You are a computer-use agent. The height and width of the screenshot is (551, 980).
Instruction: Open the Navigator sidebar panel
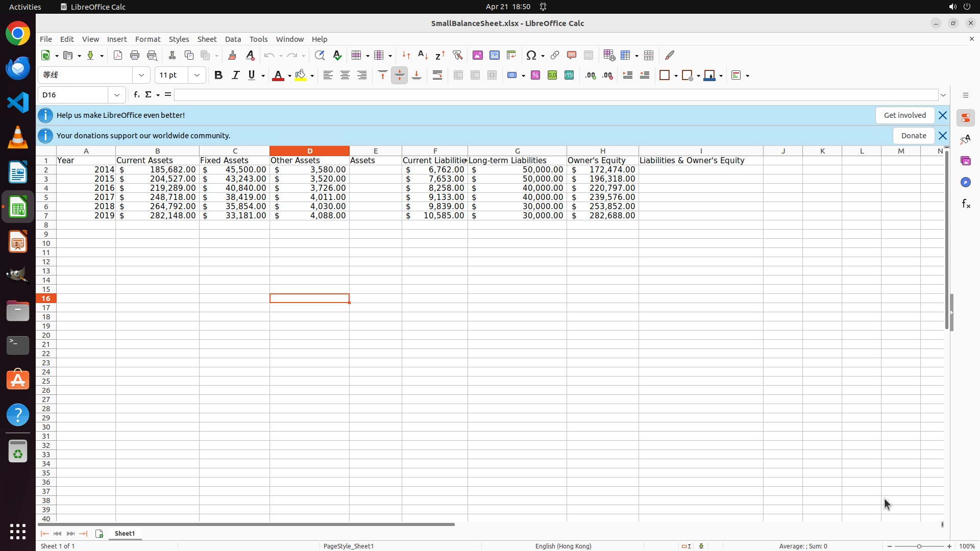point(966,182)
